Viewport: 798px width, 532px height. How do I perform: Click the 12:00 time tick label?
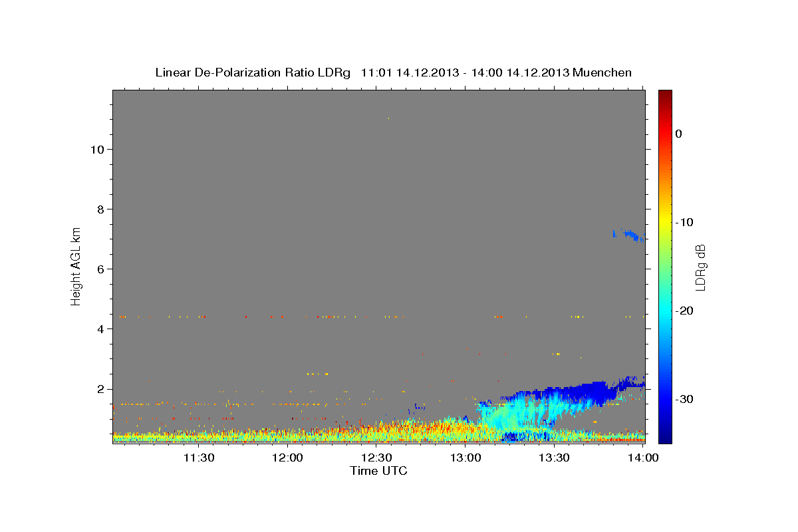click(x=287, y=458)
